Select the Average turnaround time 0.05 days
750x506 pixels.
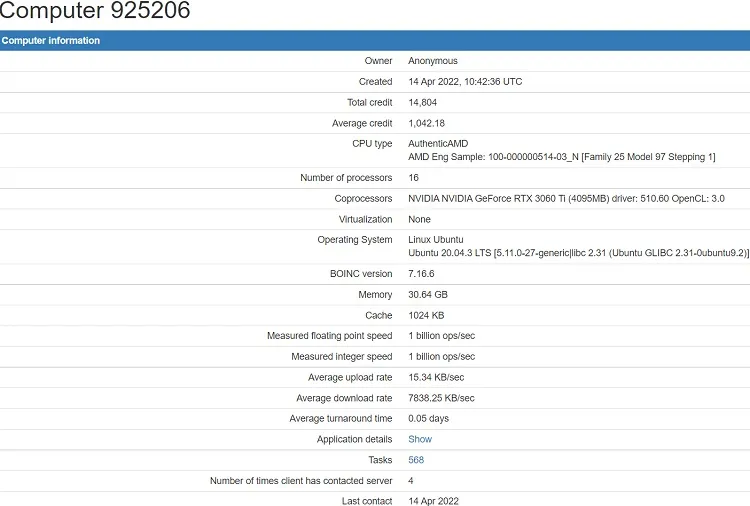click(x=428, y=418)
